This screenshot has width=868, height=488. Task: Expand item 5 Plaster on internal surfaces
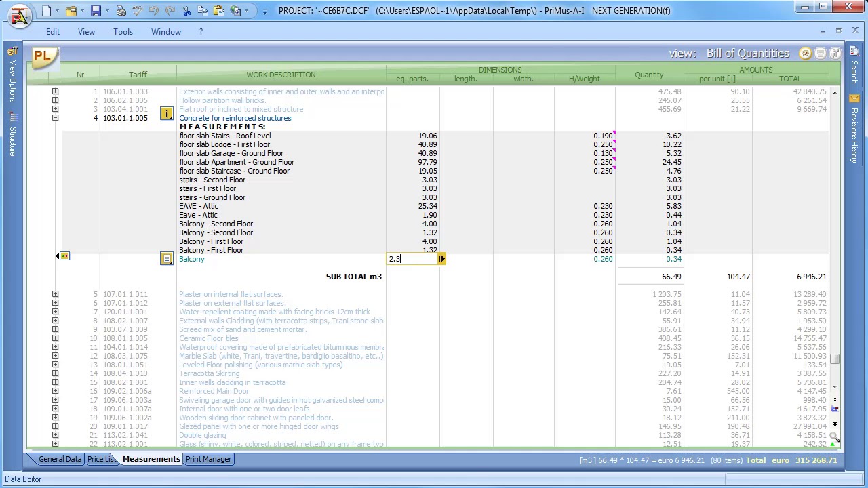click(x=56, y=294)
